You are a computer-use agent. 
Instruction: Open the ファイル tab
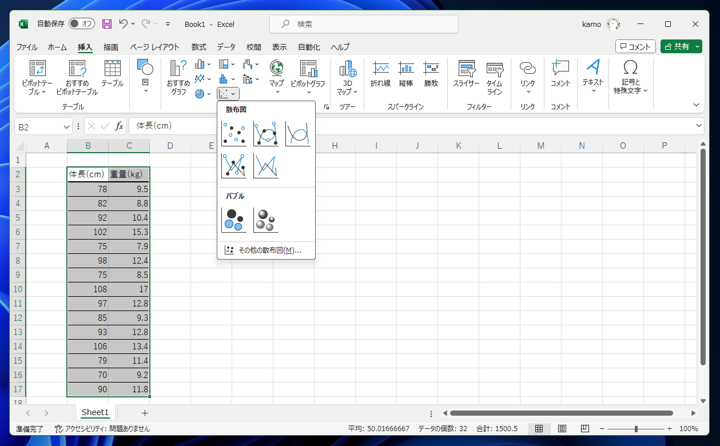pyautogui.click(x=27, y=47)
